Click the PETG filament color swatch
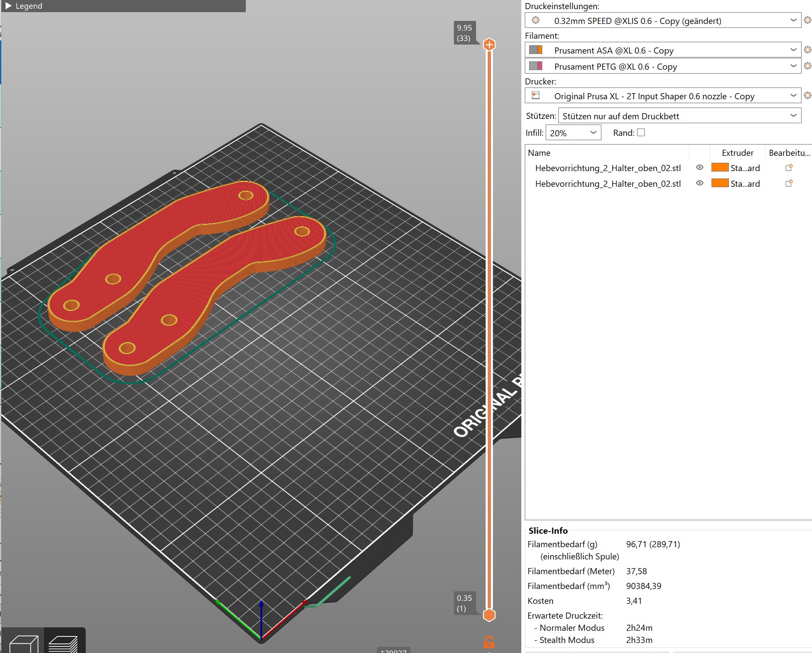The image size is (812, 653). click(536, 66)
